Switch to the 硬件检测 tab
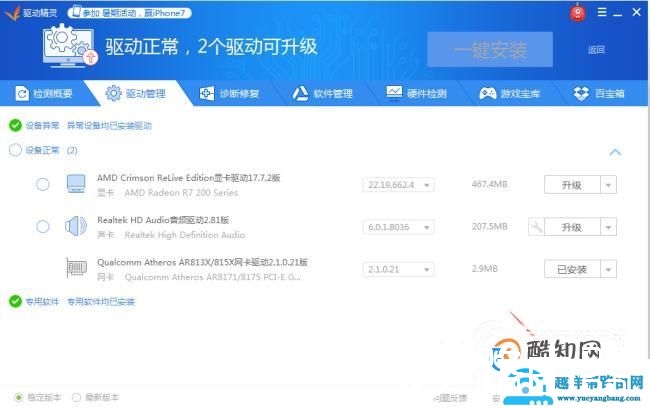The image size is (650, 409). (x=417, y=93)
